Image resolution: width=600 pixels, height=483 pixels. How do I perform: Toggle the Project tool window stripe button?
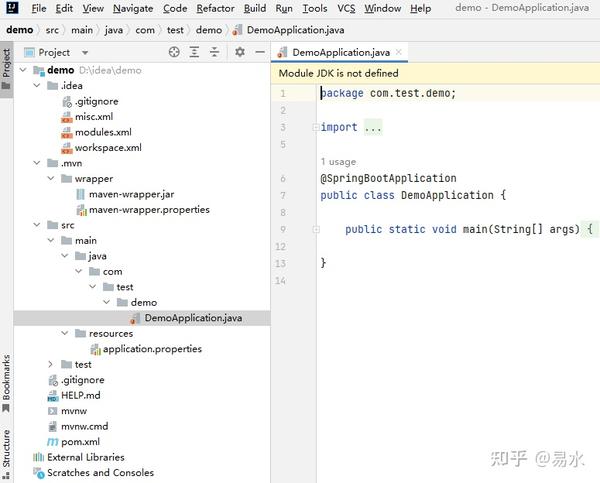(x=6, y=66)
